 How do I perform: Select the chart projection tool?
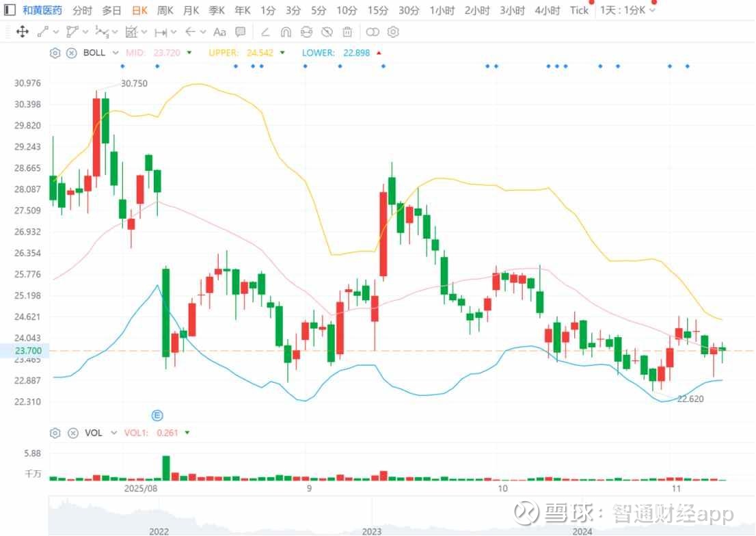[131, 32]
